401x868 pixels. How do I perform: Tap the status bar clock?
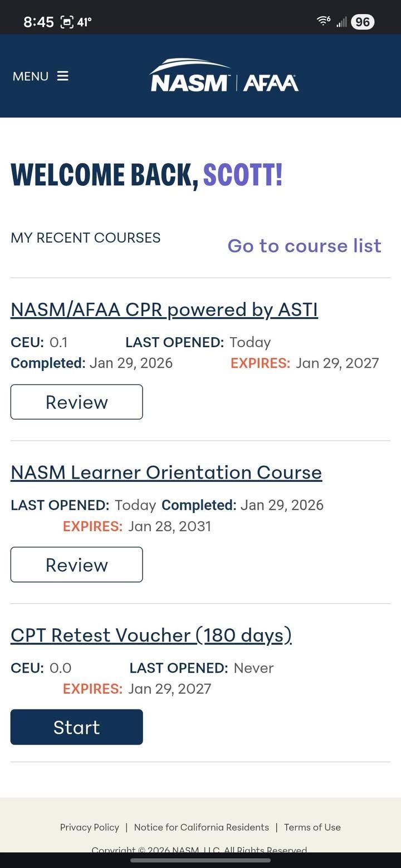(x=38, y=22)
